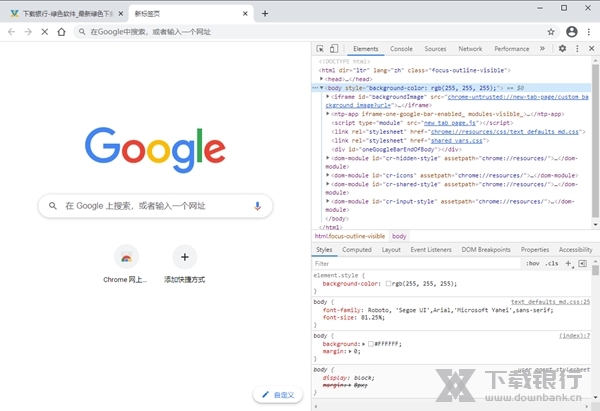The image size is (600, 411).
Task: Go forward with the browser arrow
Action: (28, 32)
